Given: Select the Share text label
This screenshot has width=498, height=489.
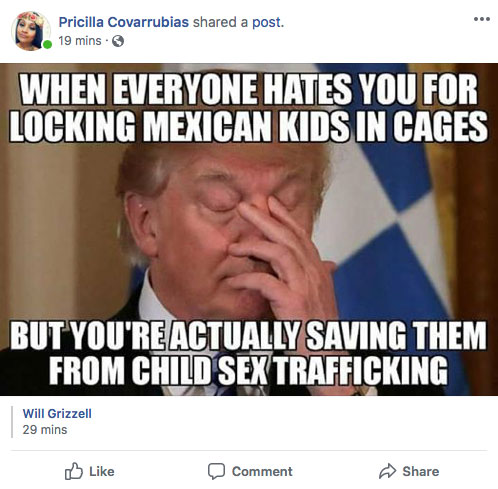Looking at the screenshot, I should [421, 471].
